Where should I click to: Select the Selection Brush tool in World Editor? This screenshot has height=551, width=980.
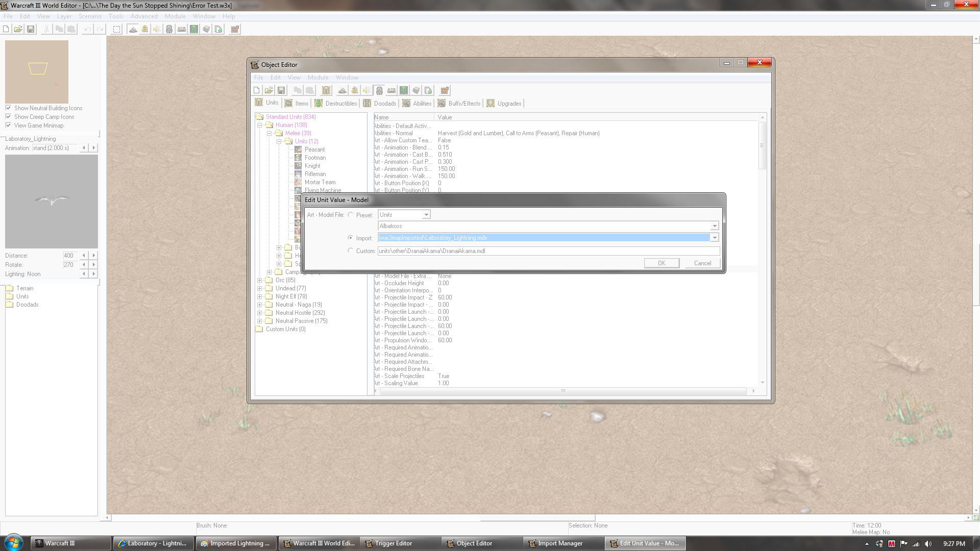click(117, 29)
